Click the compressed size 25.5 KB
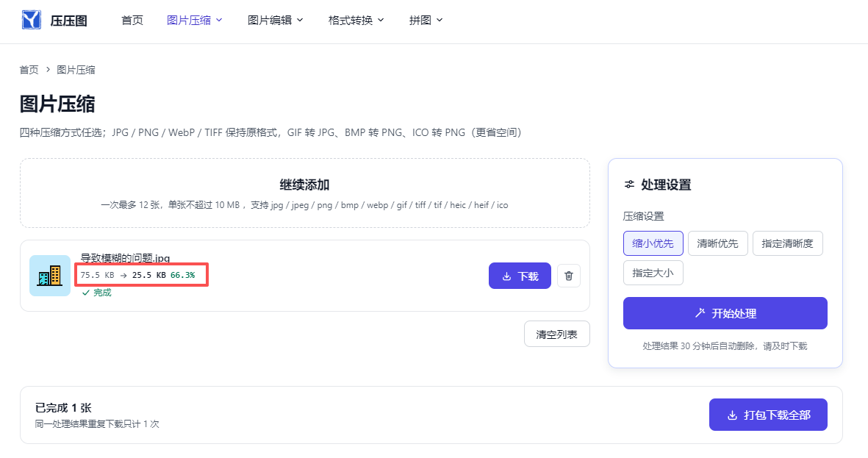This screenshot has height=458, width=868. coord(149,275)
